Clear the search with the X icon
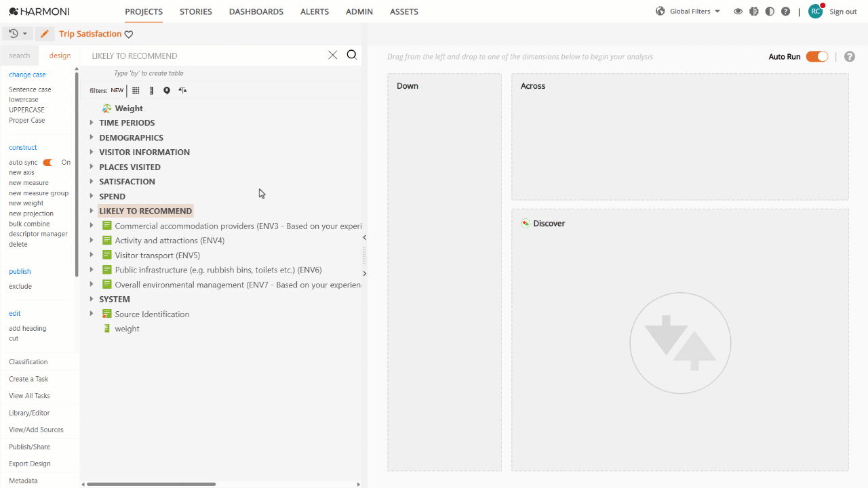Image resolution: width=868 pixels, height=488 pixels. (332, 56)
